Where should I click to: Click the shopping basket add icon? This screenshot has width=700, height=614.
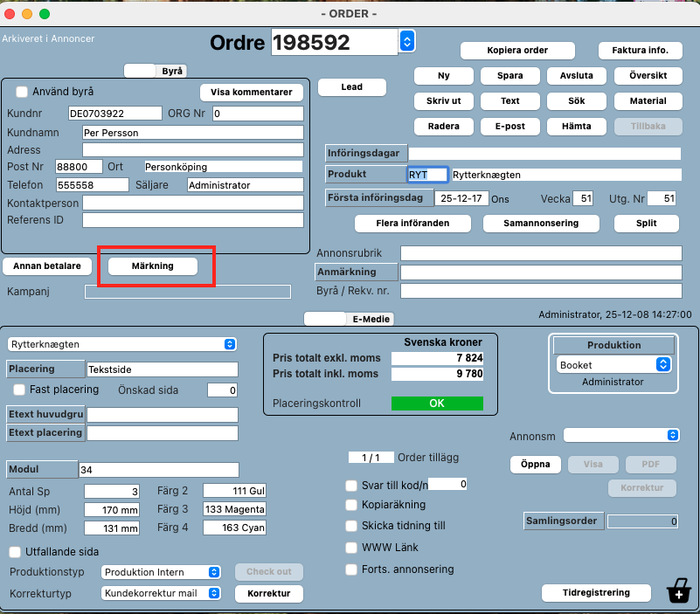[677, 593]
